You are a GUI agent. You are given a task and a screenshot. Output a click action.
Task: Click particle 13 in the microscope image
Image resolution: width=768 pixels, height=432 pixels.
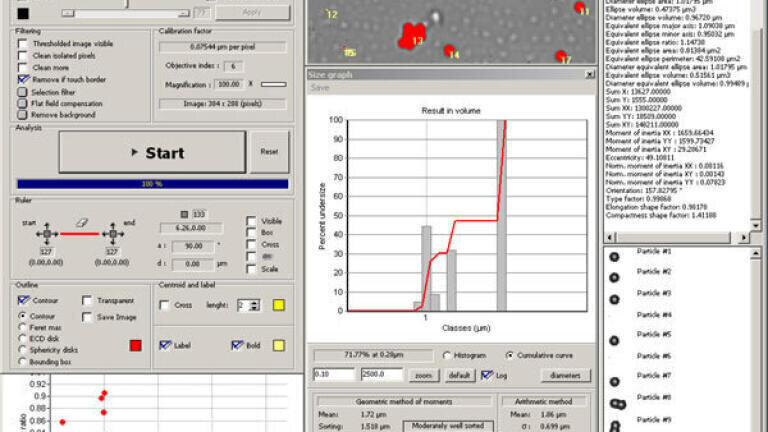point(411,35)
